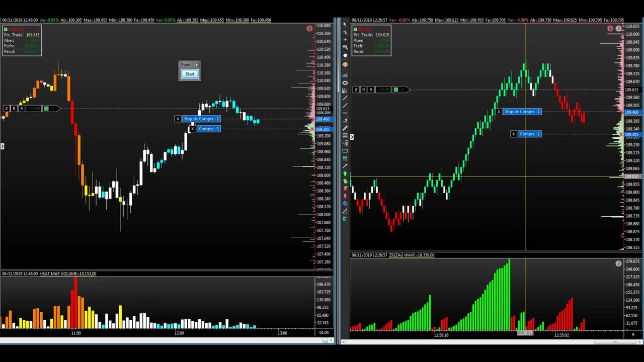Toggle green square on left position bar

(46, 109)
